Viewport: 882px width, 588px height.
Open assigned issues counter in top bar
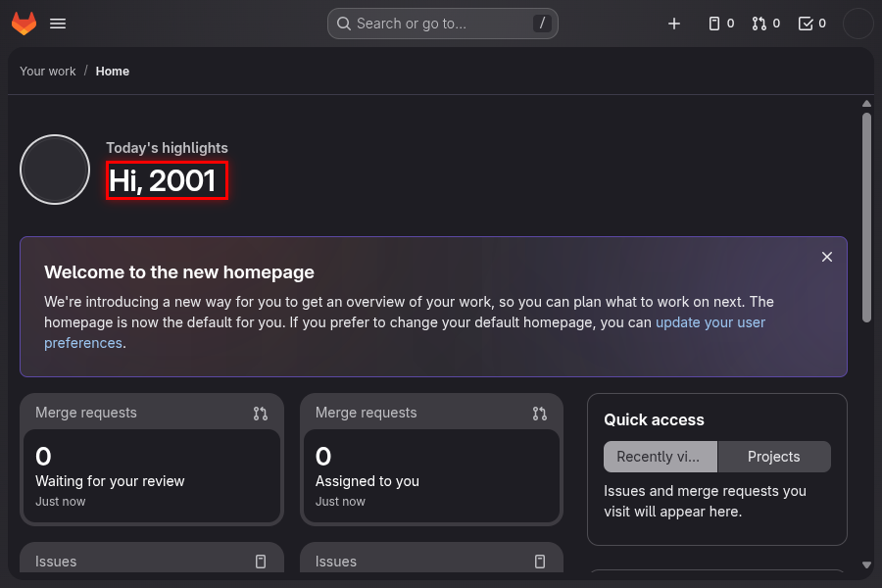point(721,24)
